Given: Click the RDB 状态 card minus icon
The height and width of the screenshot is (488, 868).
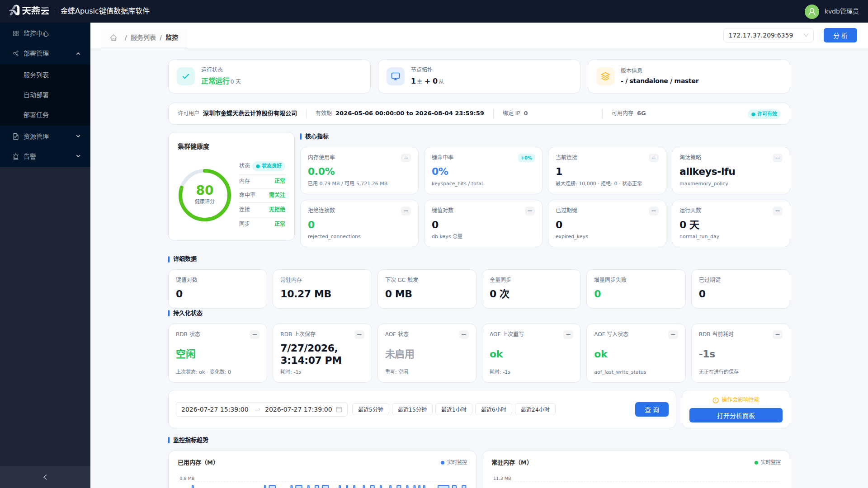Looking at the screenshot, I should [x=255, y=334].
